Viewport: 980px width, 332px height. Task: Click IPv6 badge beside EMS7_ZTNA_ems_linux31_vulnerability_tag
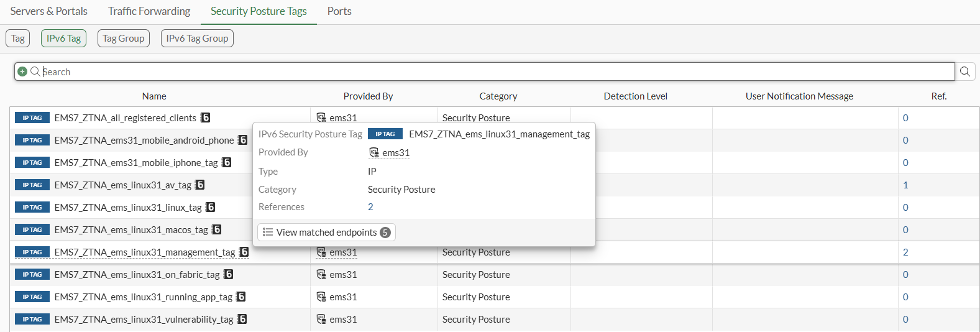pos(242,319)
